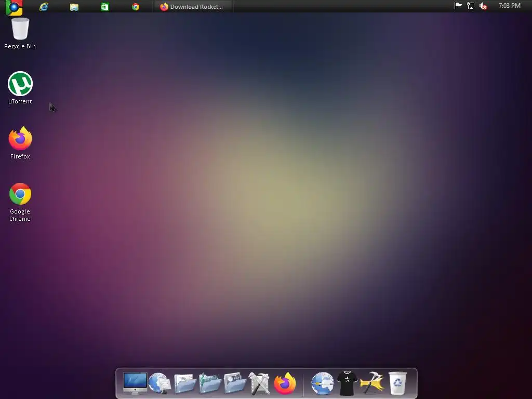Open the green Store icon in taskbar
This screenshot has height=399, width=532.
[x=105, y=7]
